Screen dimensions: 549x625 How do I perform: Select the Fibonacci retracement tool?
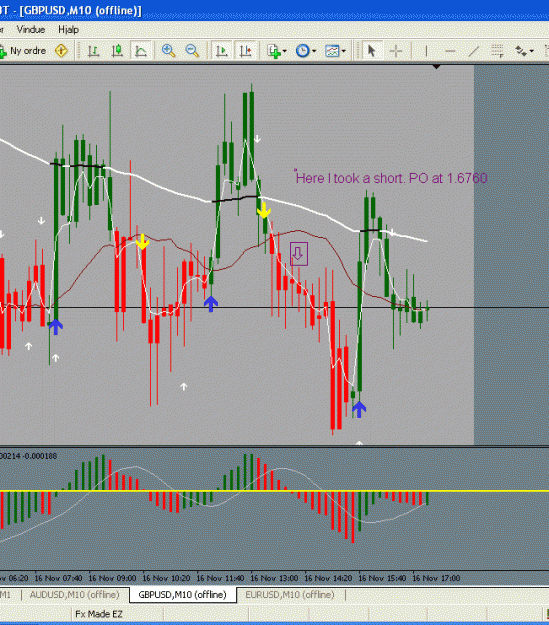pos(497,51)
